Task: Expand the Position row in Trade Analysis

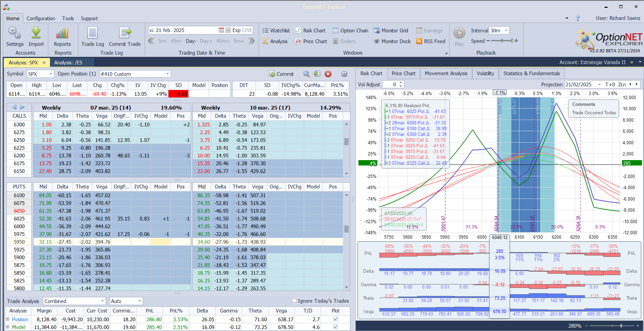Action: [x=8, y=319]
